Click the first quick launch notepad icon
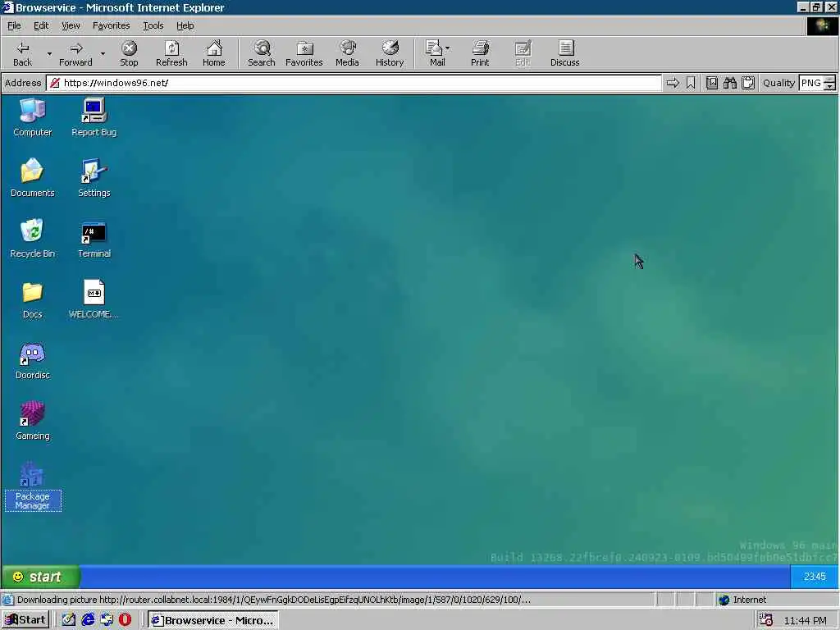This screenshot has height=630, width=840. (x=69, y=620)
